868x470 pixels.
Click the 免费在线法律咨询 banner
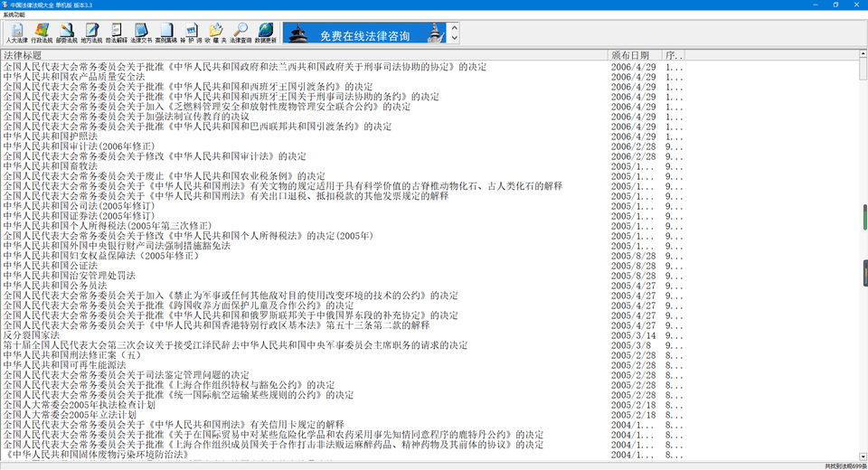(365, 34)
